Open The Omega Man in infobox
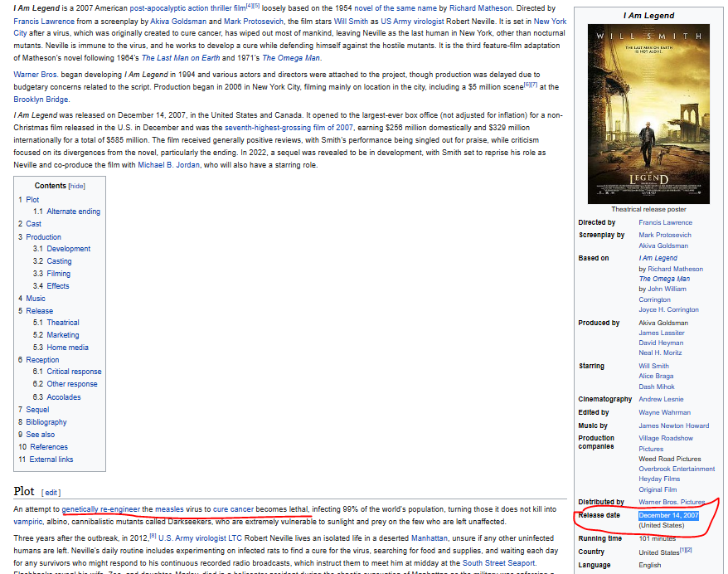Screen dimensions: 728x574 pyautogui.click(x=664, y=279)
